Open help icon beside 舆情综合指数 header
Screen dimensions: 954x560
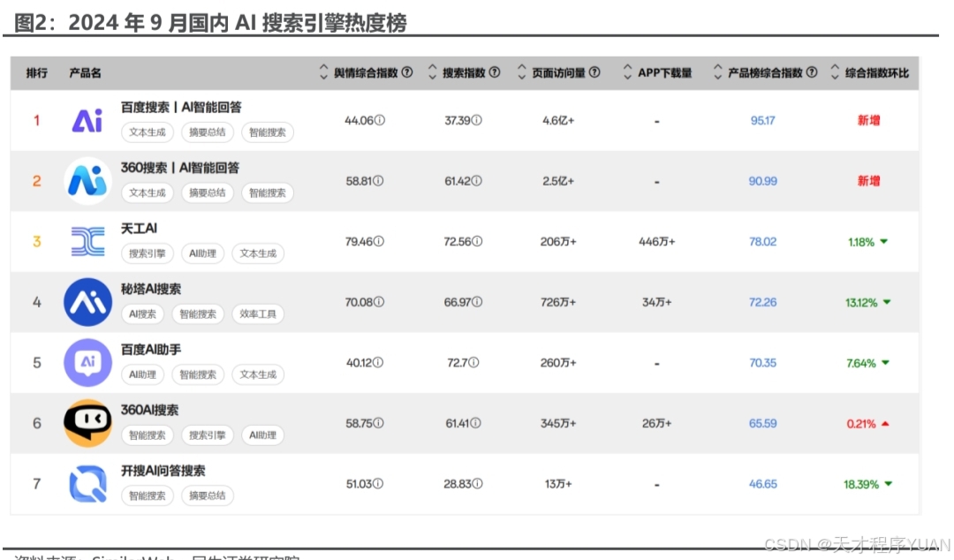407,72
